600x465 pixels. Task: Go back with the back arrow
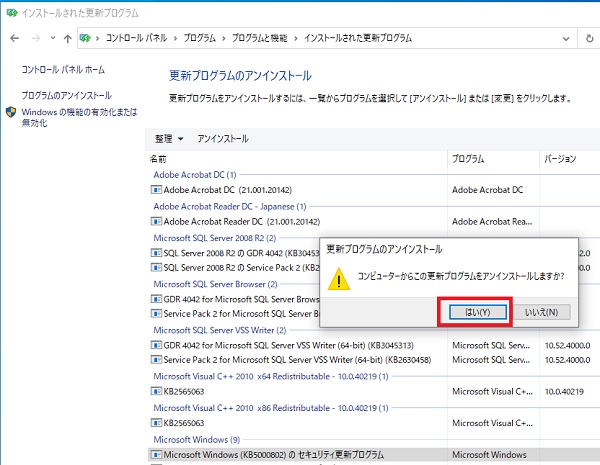click(15, 38)
